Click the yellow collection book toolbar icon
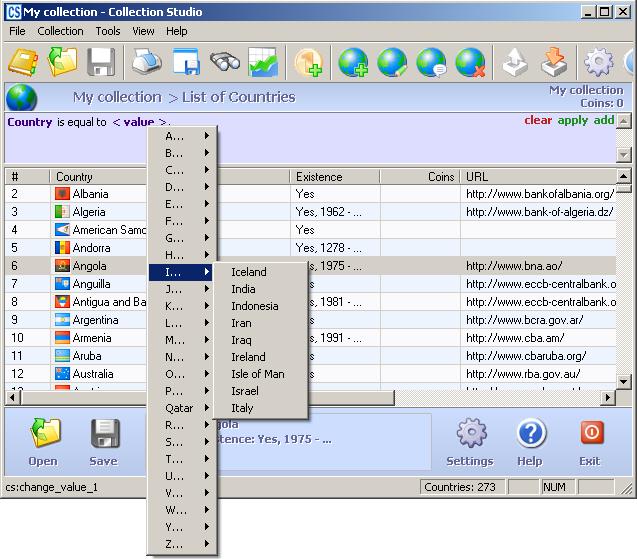This screenshot has height=559, width=637. pos(23,62)
